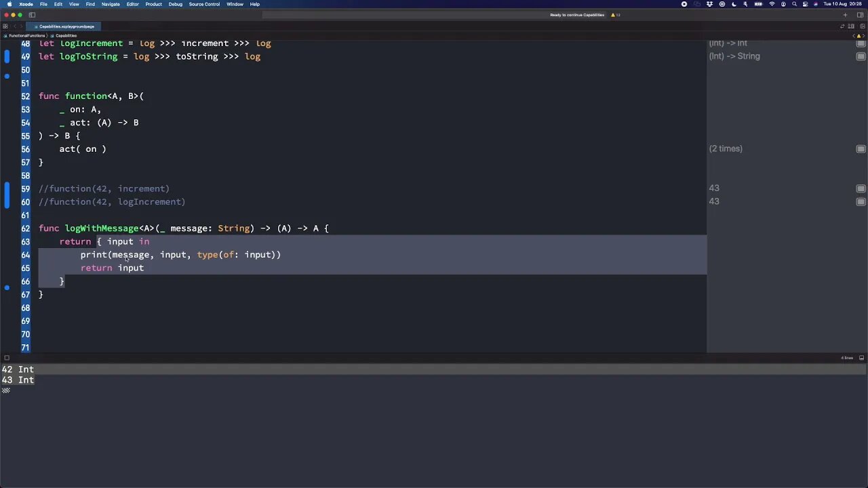868x488 pixels.
Task: Go back with the jump bar left arrow
Action: (16, 26)
